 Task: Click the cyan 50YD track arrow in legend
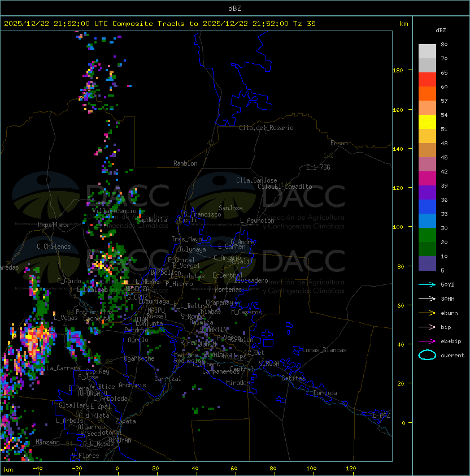pyautogui.click(x=427, y=285)
